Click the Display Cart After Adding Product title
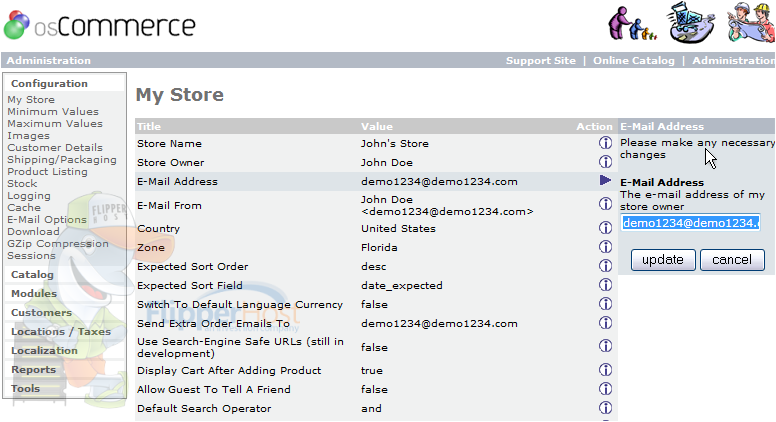This screenshot has width=776, height=422. (229, 371)
